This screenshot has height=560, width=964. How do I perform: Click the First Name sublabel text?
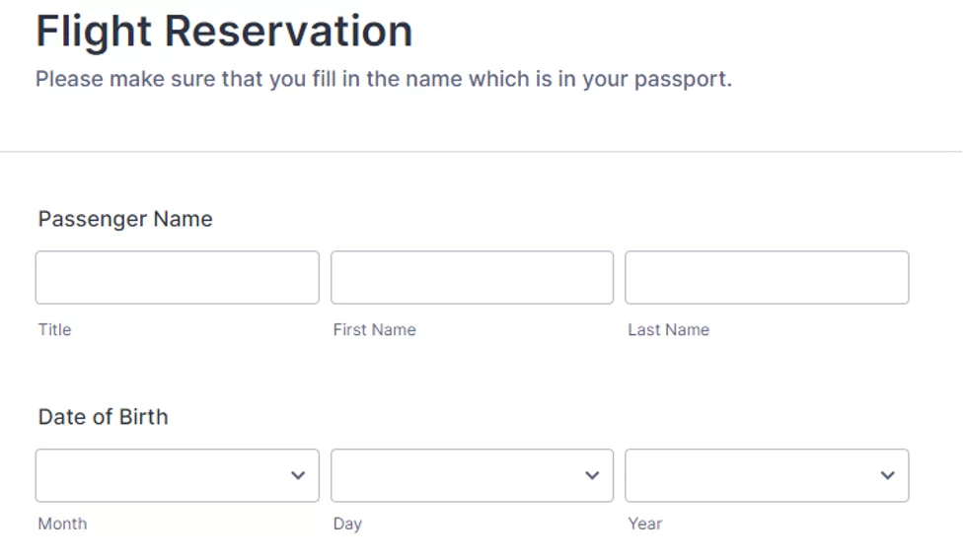pos(374,330)
